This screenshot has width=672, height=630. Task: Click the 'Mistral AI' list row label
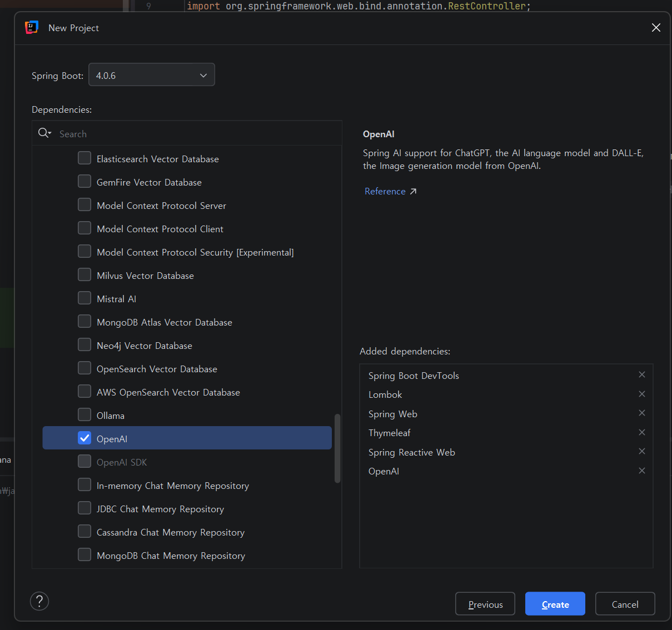coord(116,299)
